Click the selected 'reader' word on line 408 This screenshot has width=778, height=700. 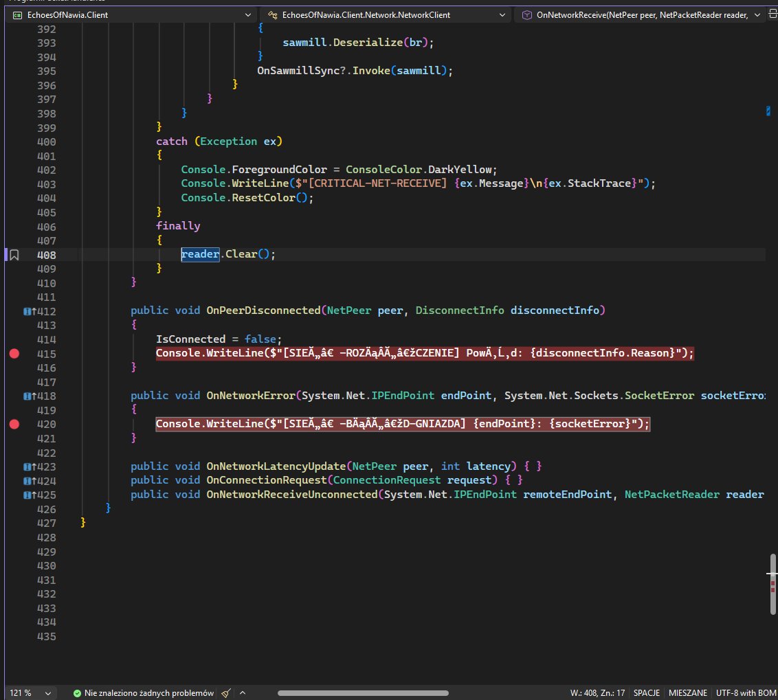pyautogui.click(x=200, y=254)
